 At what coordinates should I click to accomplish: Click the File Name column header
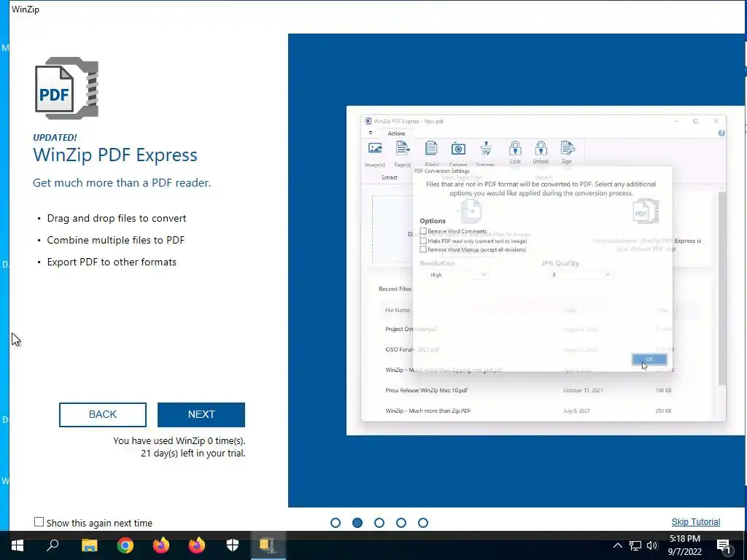[398, 310]
